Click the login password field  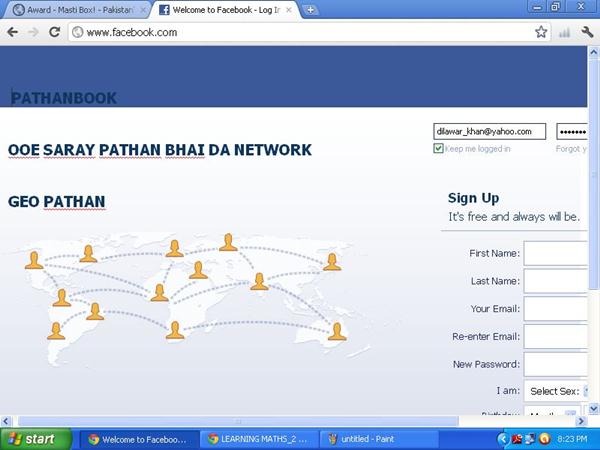click(x=572, y=131)
